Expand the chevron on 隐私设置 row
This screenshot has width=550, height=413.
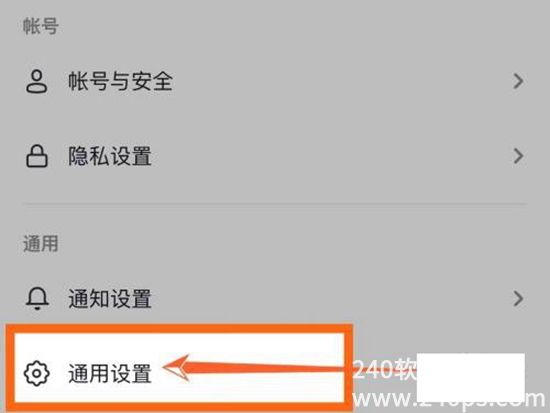tap(518, 156)
